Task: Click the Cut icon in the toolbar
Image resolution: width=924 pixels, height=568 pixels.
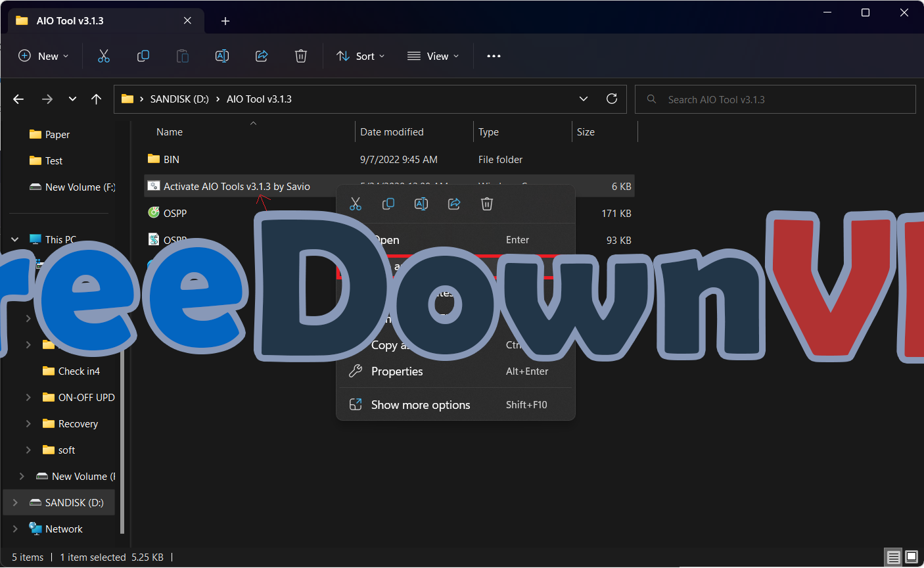Action: (x=104, y=57)
